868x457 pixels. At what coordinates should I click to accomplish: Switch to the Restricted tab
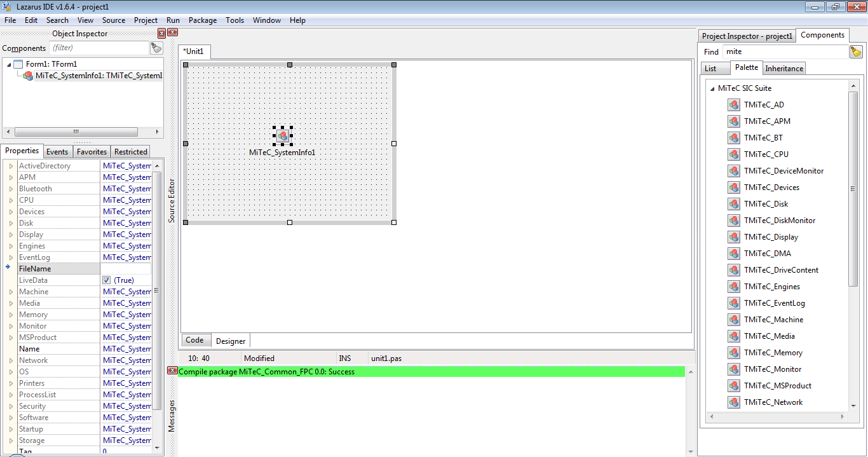[131, 152]
